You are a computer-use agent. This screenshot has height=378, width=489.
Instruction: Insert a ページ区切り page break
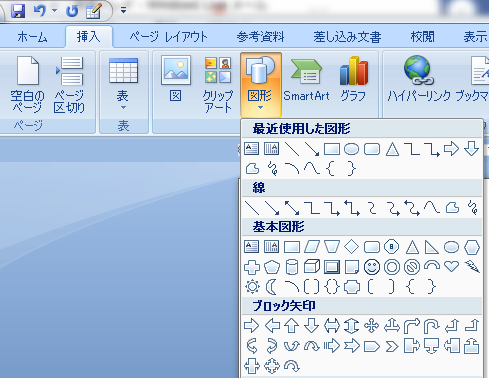click(x=69, y=85)
